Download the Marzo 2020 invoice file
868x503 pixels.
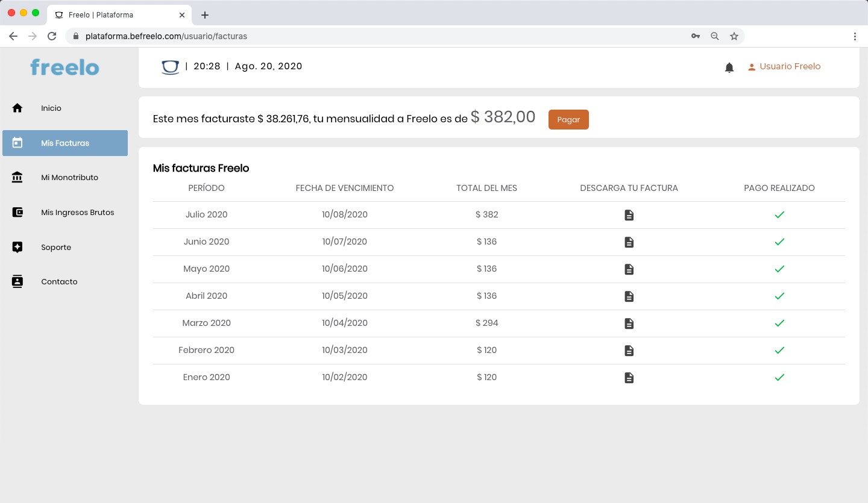pyautogui.click(x=629, y=323)
